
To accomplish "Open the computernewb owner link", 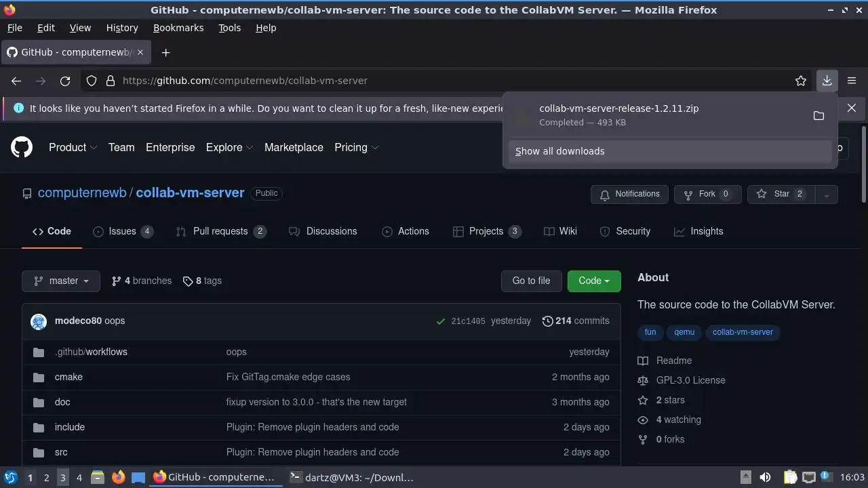I will (82, 192).
